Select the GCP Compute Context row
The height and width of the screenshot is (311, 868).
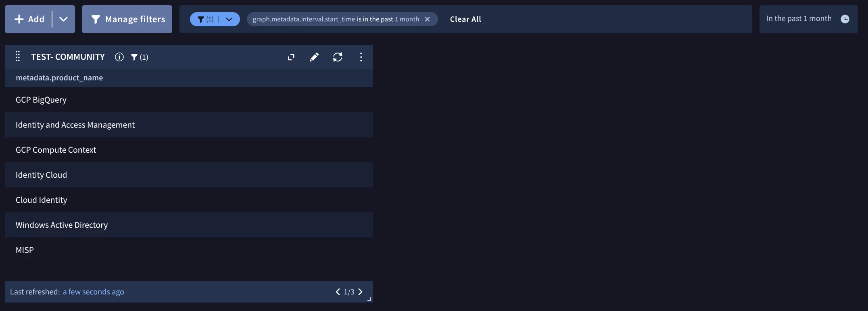coord(189,150)
